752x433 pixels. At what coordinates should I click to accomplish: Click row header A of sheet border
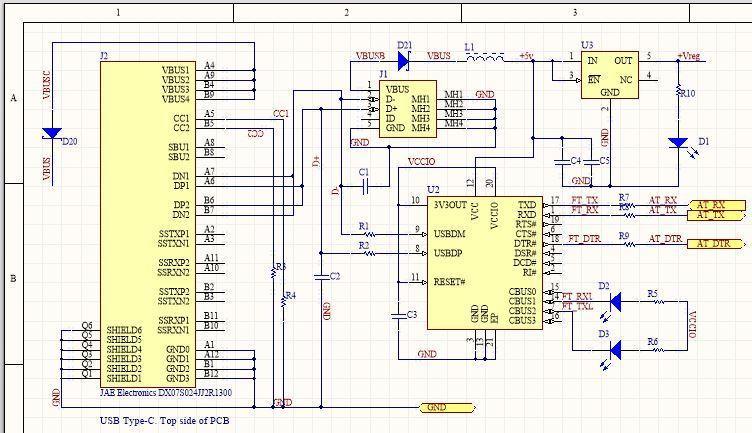pos(13,98)
